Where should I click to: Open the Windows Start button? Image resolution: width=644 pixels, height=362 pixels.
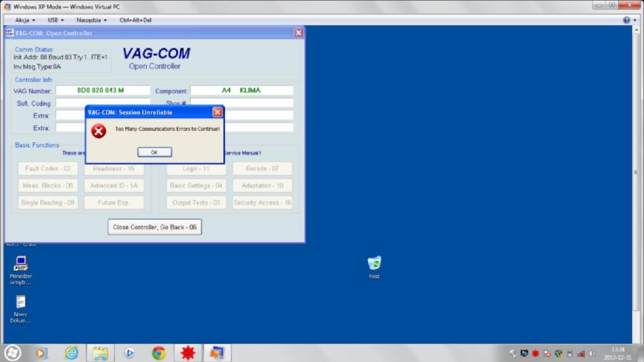pos(13,353)
